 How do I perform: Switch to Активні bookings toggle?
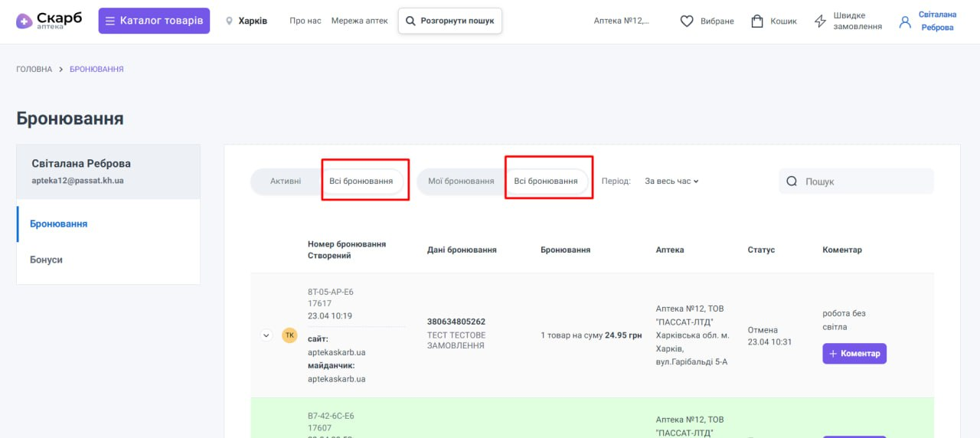[x=286, y=181]
